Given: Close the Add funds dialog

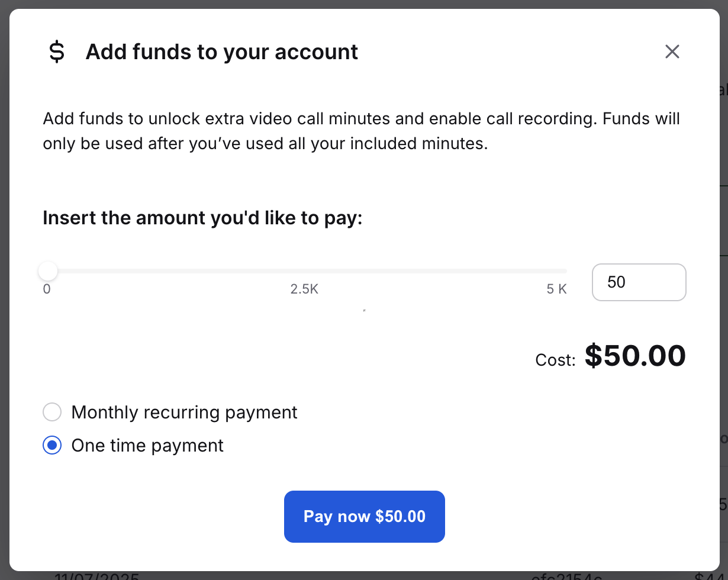Looking at the screenshot, I should [x=672, y=52].
